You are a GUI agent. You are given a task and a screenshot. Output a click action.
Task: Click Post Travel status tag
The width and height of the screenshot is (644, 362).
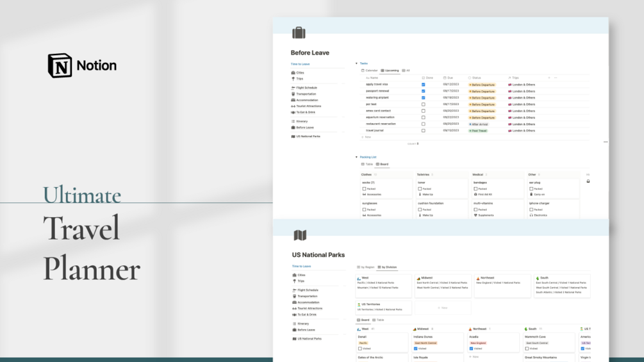[x=478, y=131]
